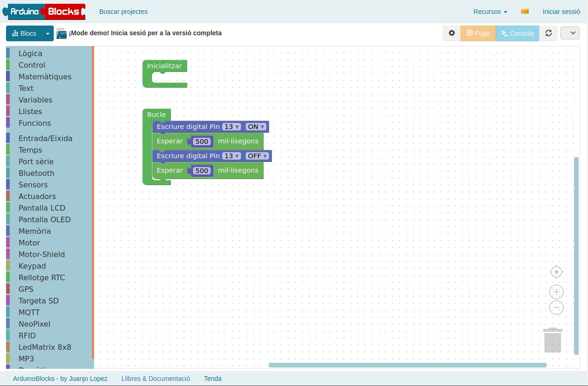Click the first 500 milliseconds value field
The height and width of the screenshot is (386, 588).
pos(202,142)
